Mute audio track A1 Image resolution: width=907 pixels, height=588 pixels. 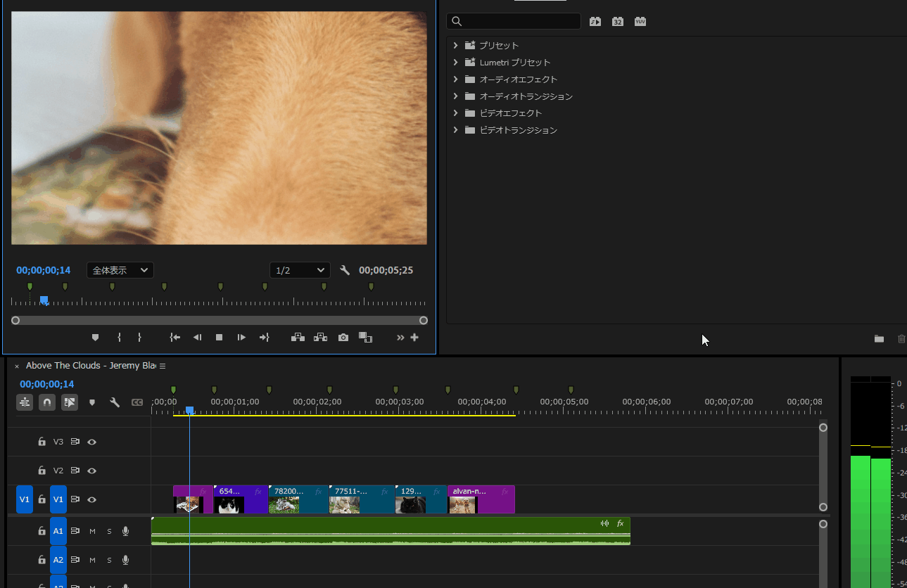pyautogui.click(x=92, y=531)
